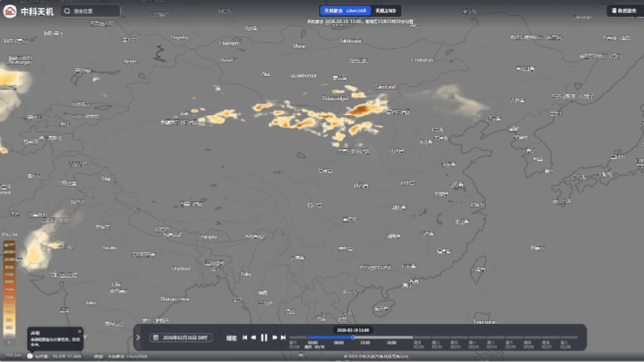
Task: Jump to first frame of the forecast
Action: point(245,338)
